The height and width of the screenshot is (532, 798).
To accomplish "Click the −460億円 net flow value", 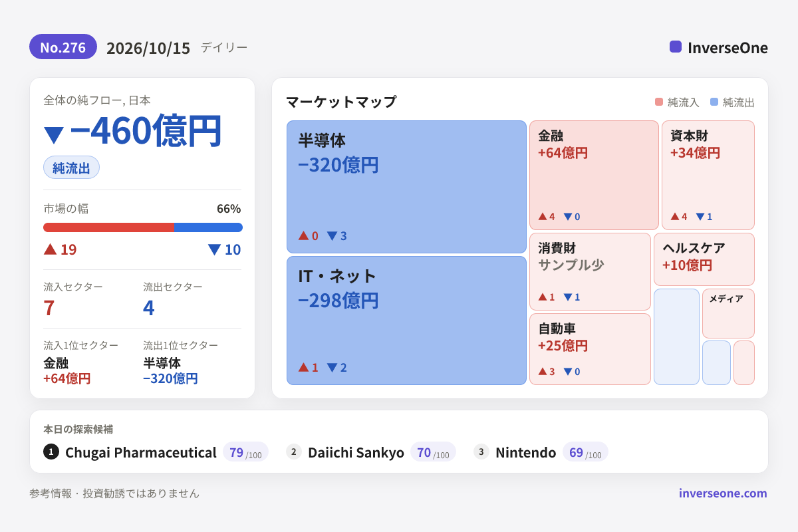I will (145, 131).
